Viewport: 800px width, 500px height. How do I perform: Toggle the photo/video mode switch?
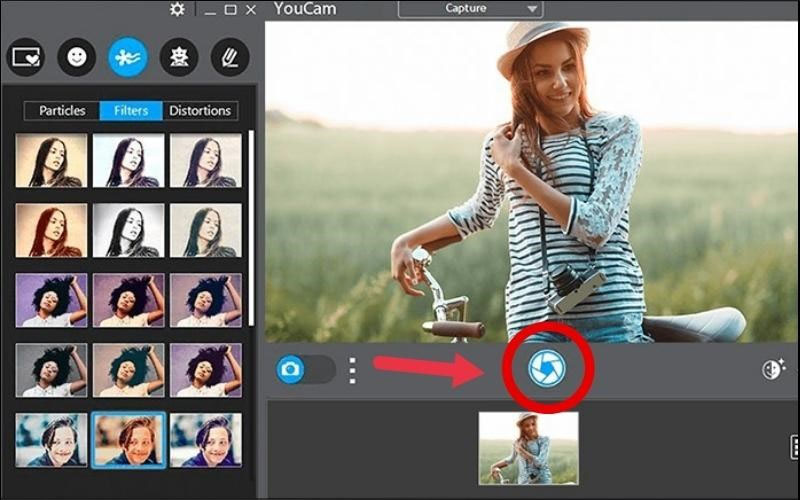(305, 369)
